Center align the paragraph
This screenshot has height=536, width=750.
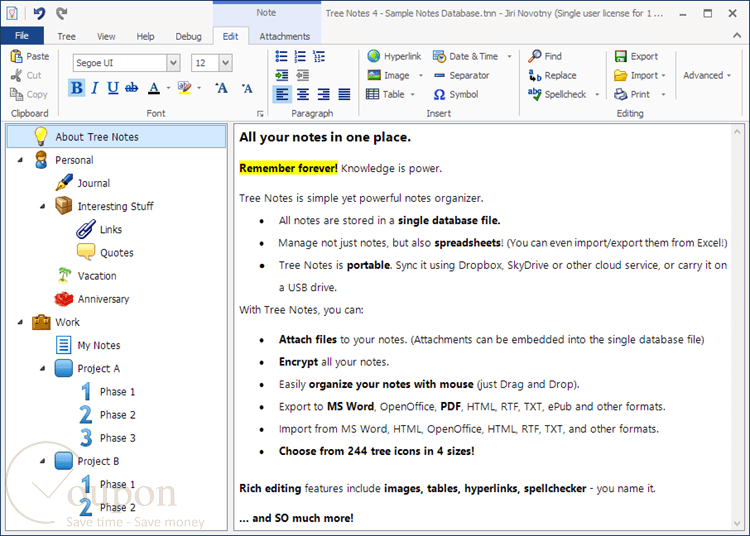click(303, 94)
